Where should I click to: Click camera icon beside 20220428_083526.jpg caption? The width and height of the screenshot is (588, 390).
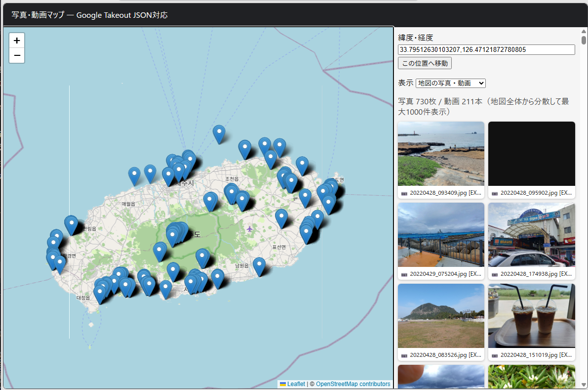tap(404, 355)
